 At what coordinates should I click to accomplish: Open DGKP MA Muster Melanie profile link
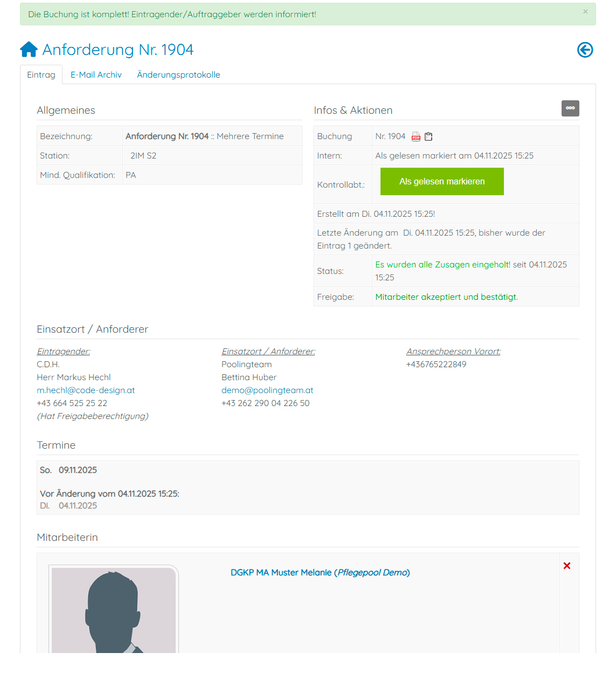[x=320, y=573]
